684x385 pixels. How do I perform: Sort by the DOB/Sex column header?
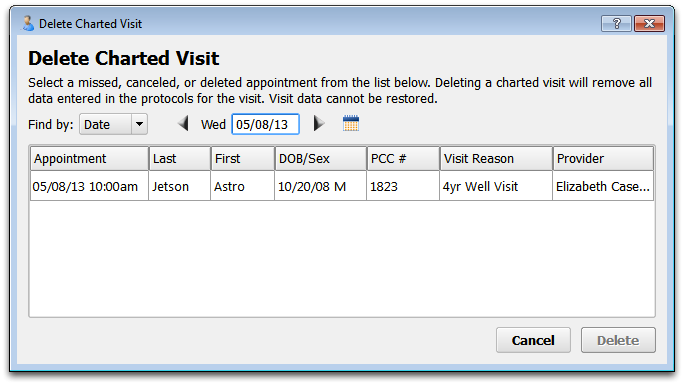[x=321, y=159]
